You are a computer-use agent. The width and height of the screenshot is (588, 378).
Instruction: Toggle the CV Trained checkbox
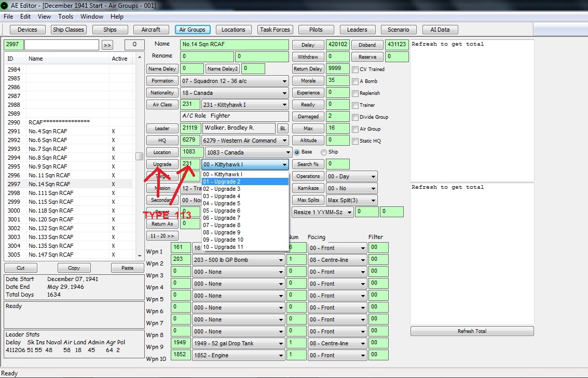(x=355, y=69)
